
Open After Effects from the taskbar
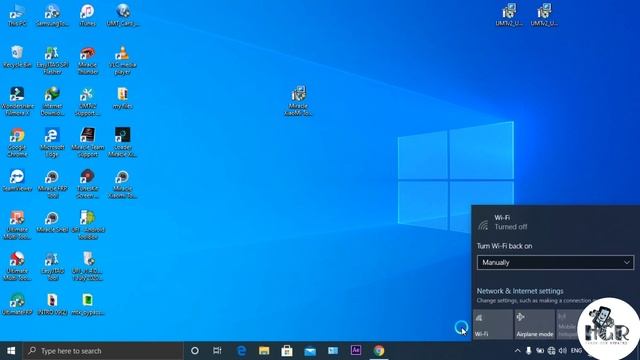click(x=356, y=350)
